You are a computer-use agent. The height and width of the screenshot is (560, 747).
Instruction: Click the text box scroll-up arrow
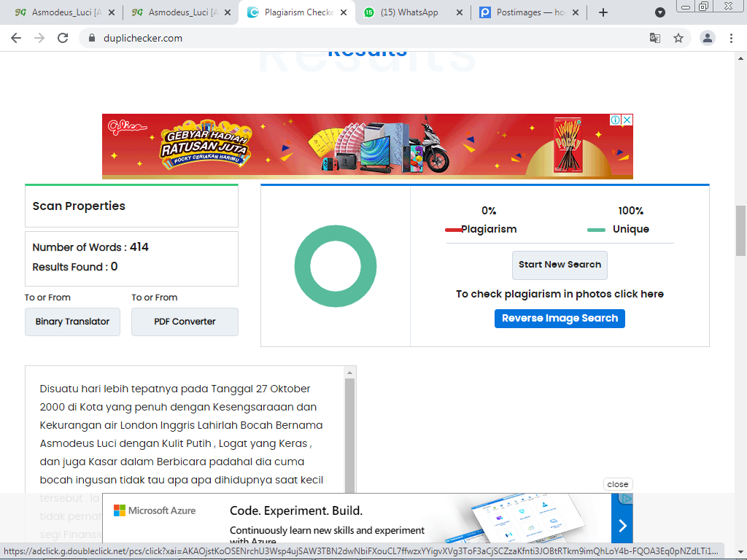click(x=349, y=373)
